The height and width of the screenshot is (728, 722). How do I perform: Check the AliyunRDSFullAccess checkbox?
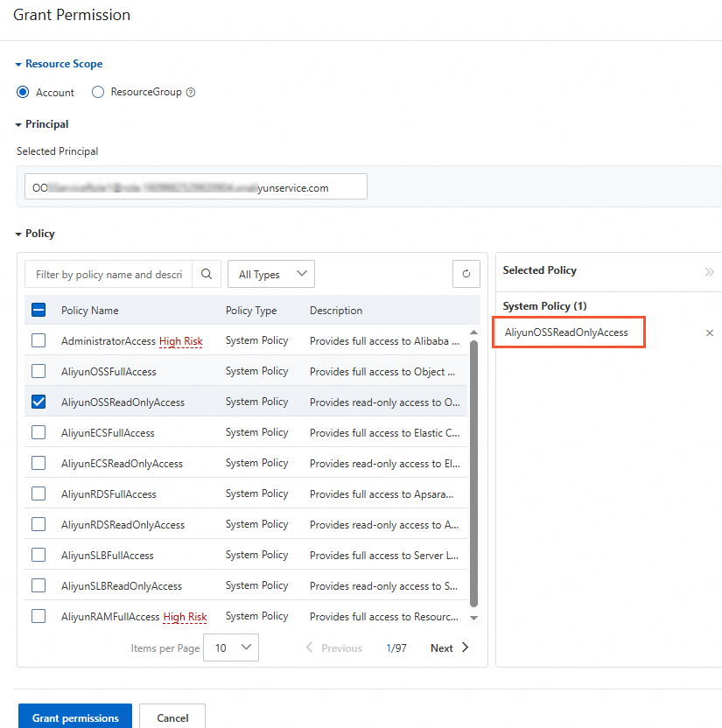coord(39,493)
